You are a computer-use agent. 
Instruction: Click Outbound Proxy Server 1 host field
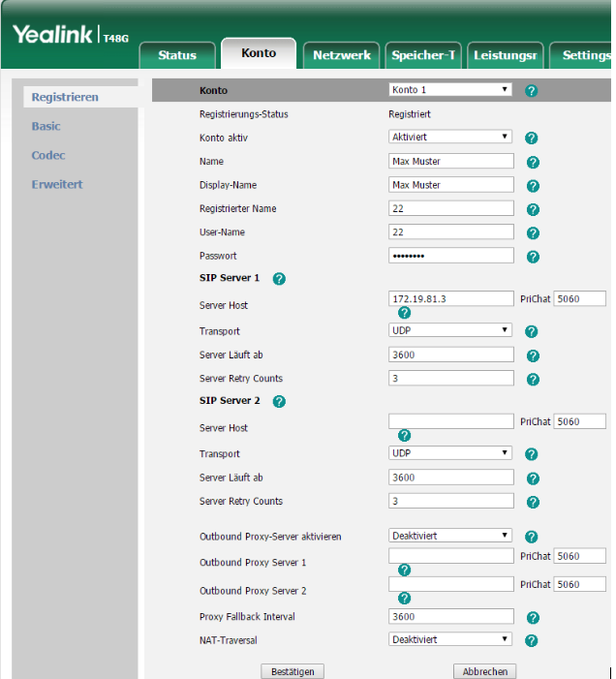click(x=451, y=556)
